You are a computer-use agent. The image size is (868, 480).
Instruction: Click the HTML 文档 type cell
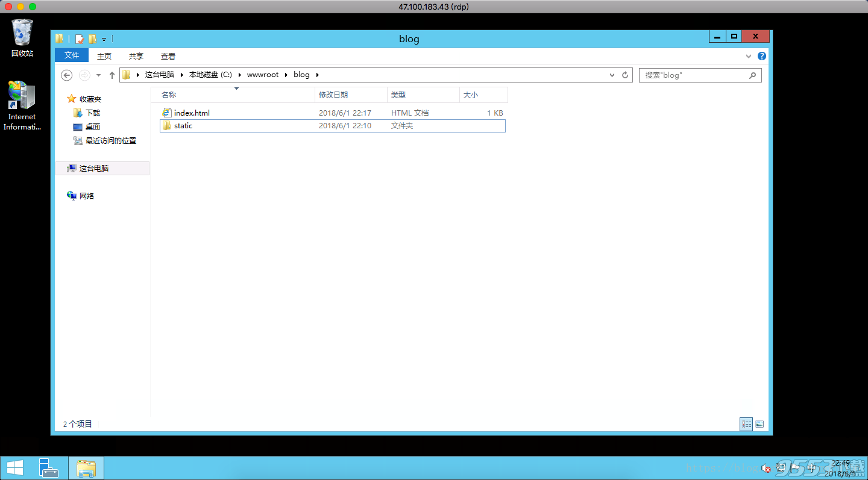[410, 113]
